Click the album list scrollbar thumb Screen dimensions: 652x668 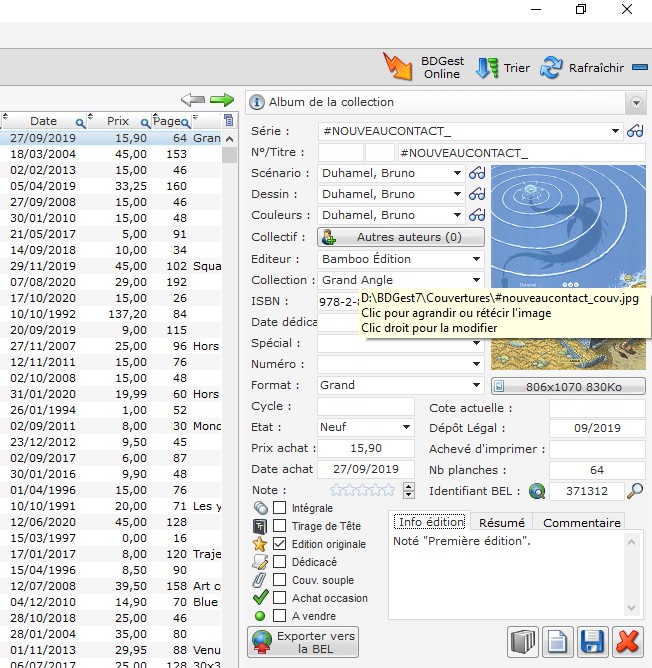pyautogui.click(x=229, y=155)
